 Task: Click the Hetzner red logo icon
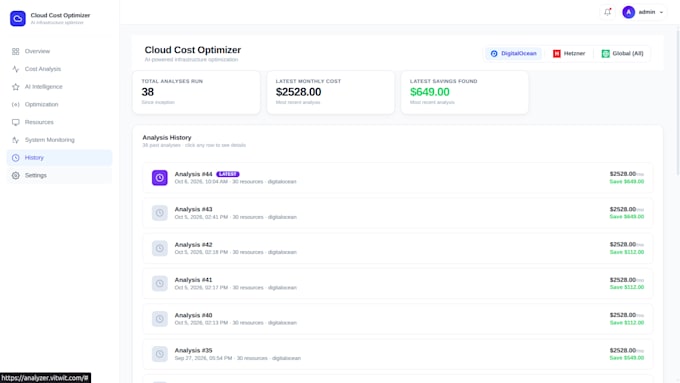(557, 54)
